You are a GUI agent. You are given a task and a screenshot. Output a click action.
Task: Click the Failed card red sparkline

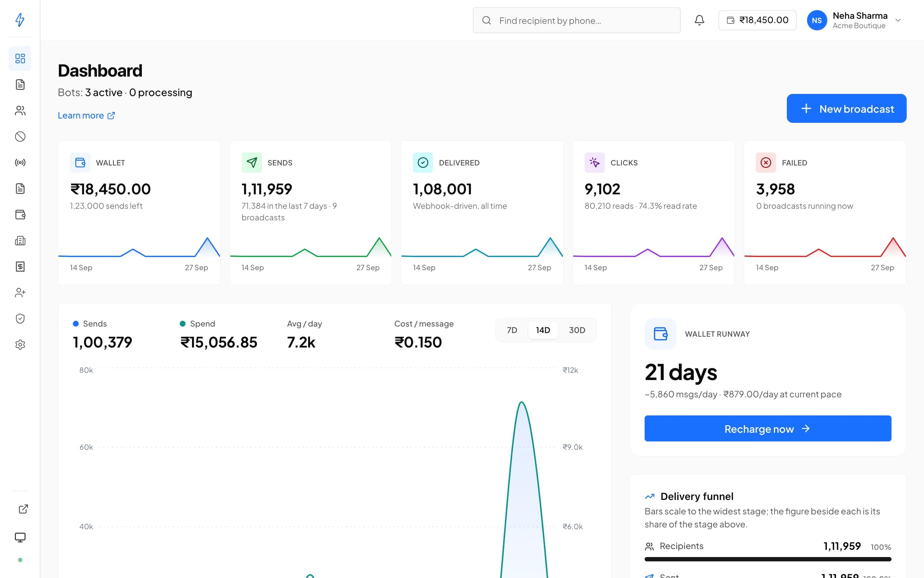coord(825,247)
